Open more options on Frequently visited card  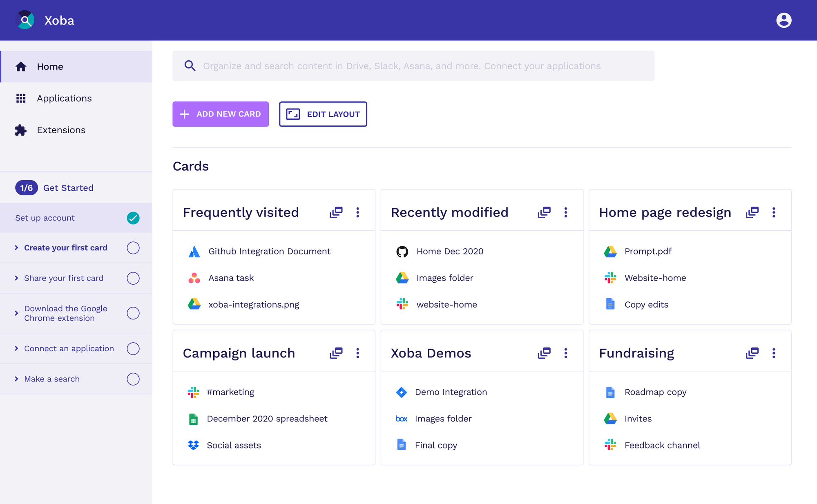click(x=357, y=212)
